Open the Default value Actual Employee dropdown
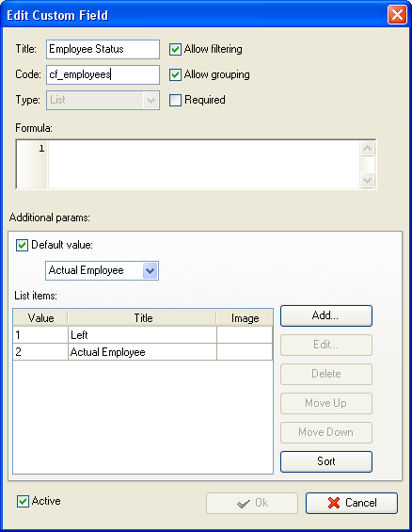Viewport: 412px width, 532px height. pyautogui.click(x=151, y=271)
